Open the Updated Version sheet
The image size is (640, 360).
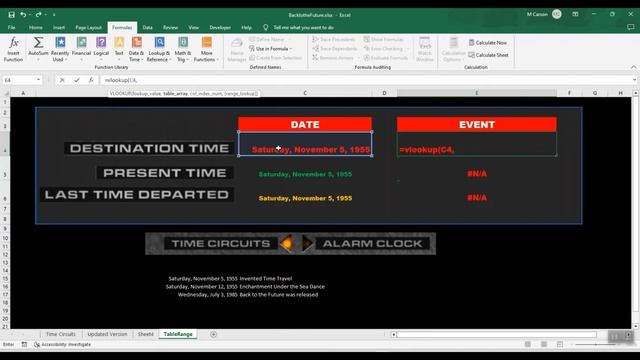pos(107,334)
